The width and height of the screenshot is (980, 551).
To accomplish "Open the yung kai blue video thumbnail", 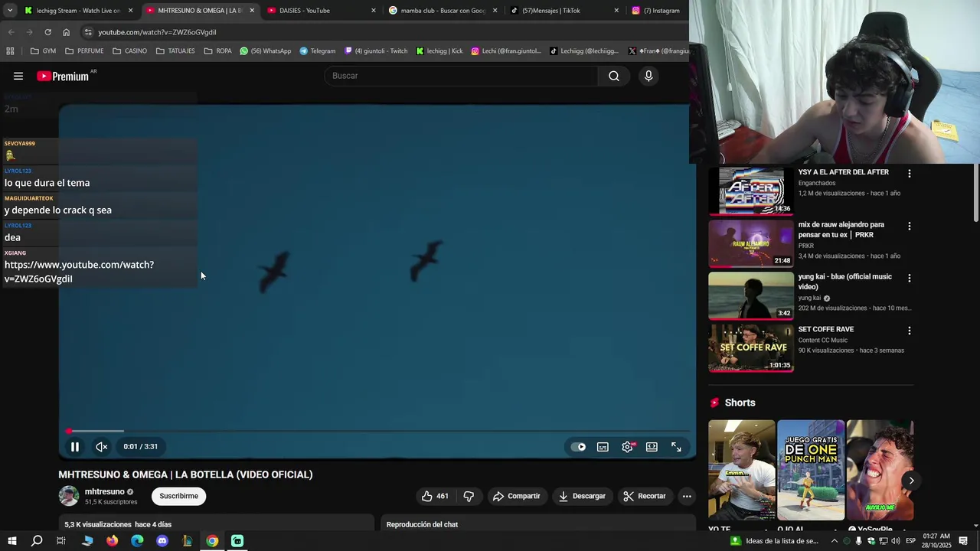I will [751, 295].
